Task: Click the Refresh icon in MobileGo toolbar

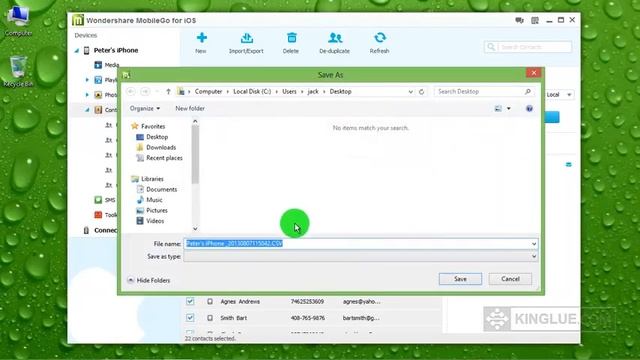Action: [x=380, y=38]
